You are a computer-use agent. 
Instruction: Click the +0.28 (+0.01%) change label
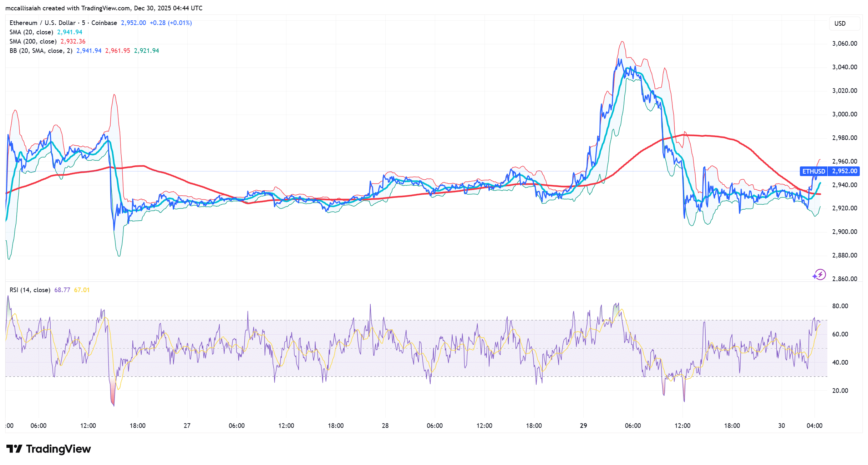(171, 22)
